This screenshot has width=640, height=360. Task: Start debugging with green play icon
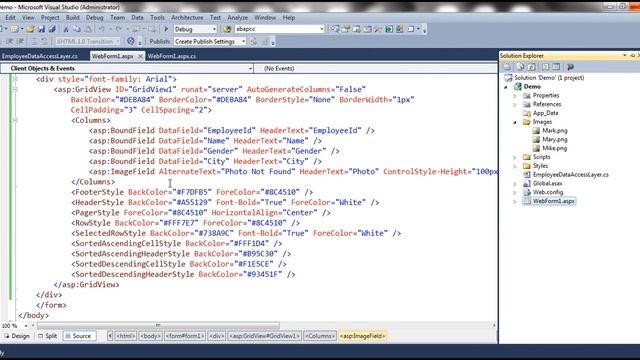(x=166, y=29)
